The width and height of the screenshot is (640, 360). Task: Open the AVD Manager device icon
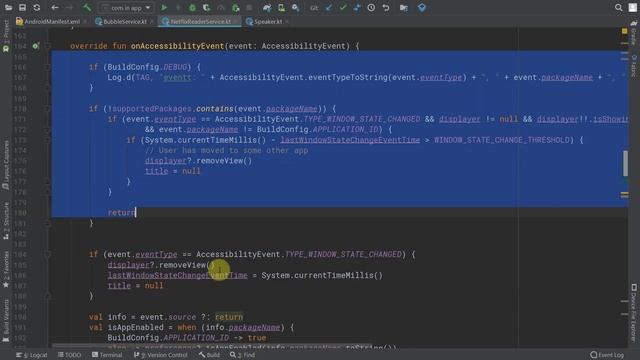281,8
